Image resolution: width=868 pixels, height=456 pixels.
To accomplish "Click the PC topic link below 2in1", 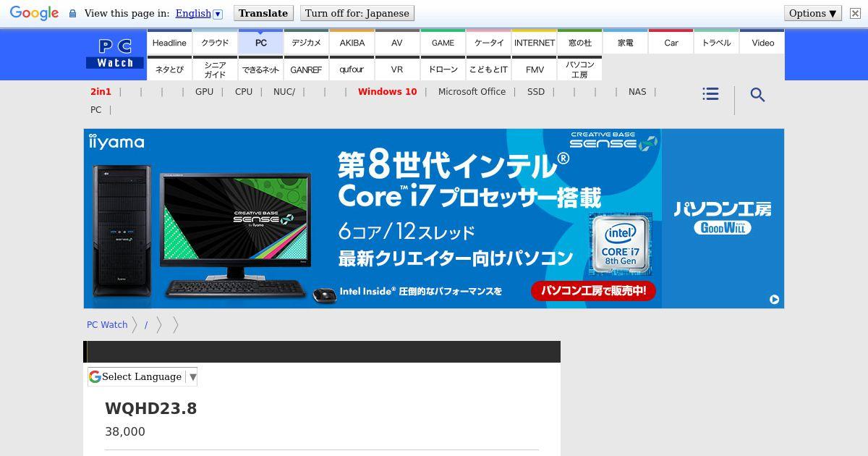I will point(95,109).
